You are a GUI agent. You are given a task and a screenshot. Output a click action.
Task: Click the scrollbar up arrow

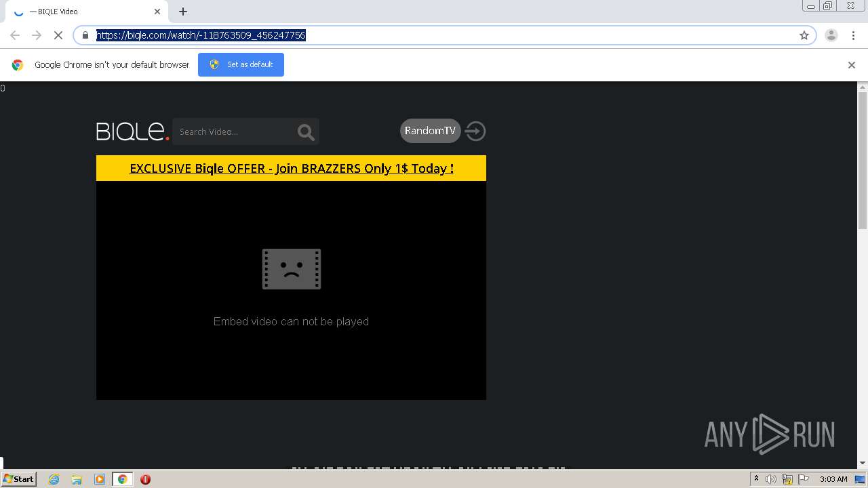pyautogui.click(x=863, y=87)
